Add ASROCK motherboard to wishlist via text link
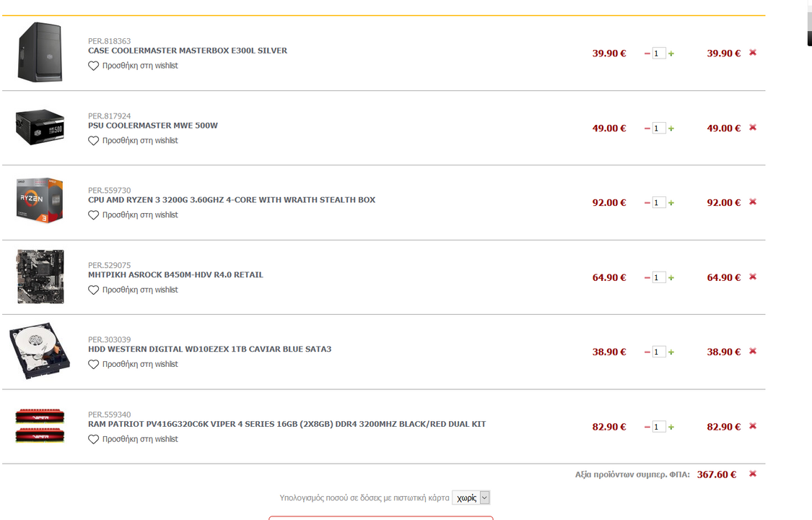 click(140, 290)
